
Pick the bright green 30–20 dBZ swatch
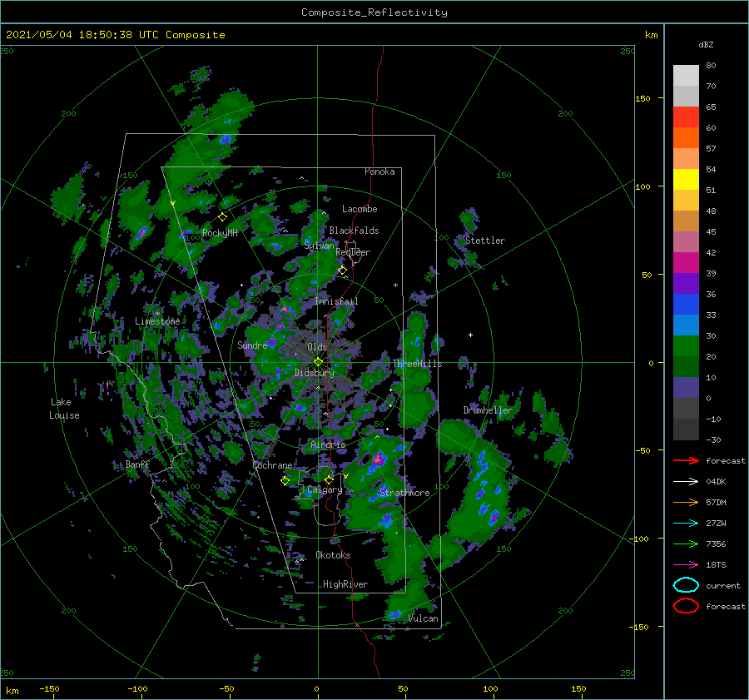(x=686, y=346)
